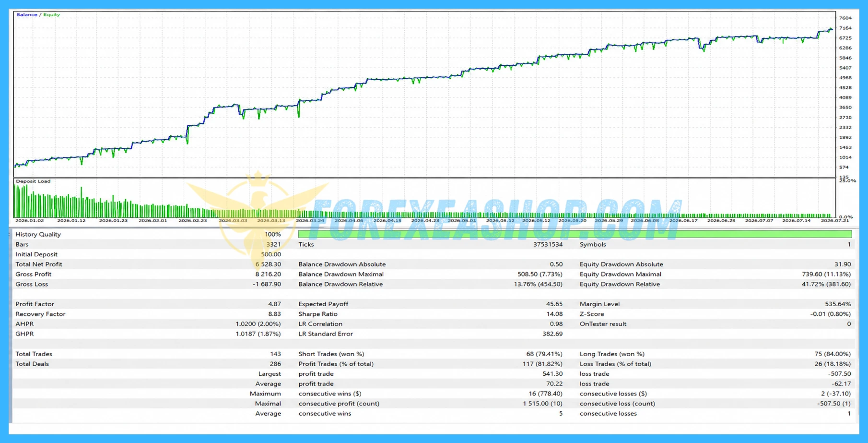Select the Expected Payoff value "45.65"

tap(554, 304)
